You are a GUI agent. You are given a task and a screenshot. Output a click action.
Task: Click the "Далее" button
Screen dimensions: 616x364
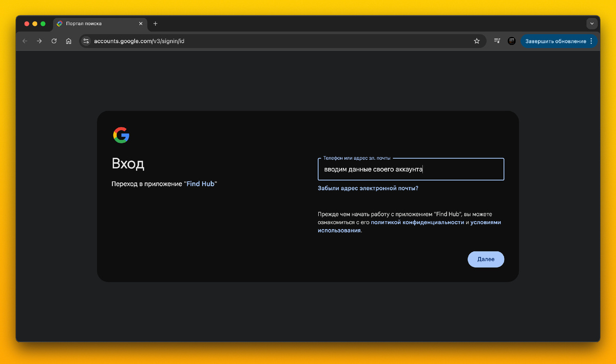point(486,259)
